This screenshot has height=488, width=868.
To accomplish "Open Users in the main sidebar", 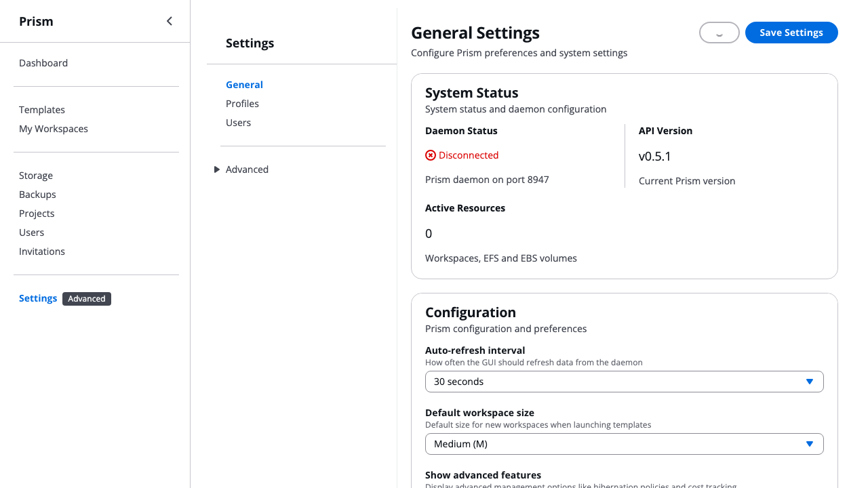I will tap(31, 232).
